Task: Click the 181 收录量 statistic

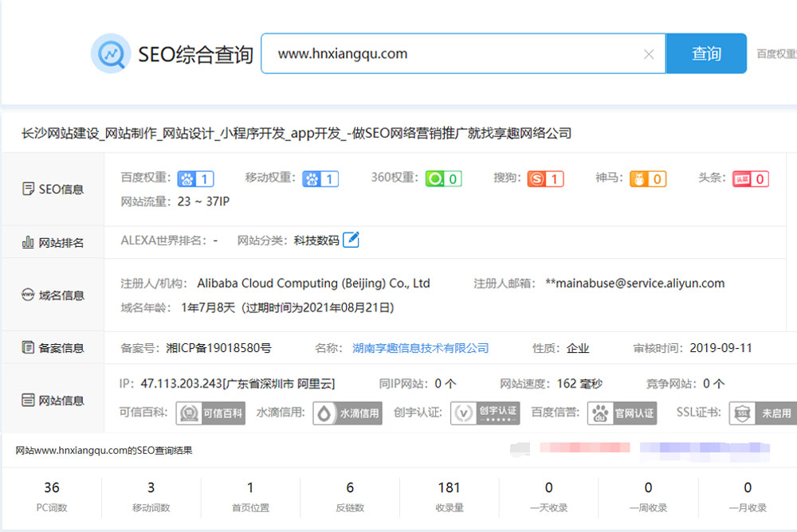Action: 450,496
